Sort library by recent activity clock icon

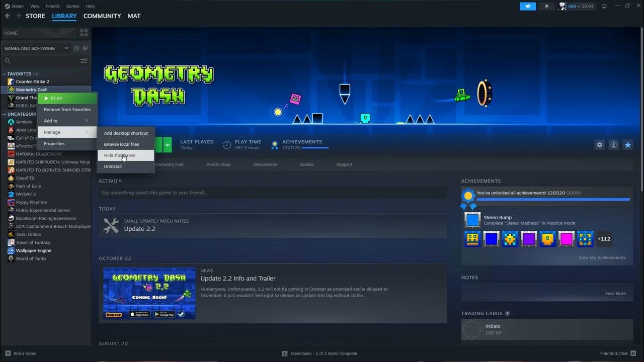tap(76, 48)
